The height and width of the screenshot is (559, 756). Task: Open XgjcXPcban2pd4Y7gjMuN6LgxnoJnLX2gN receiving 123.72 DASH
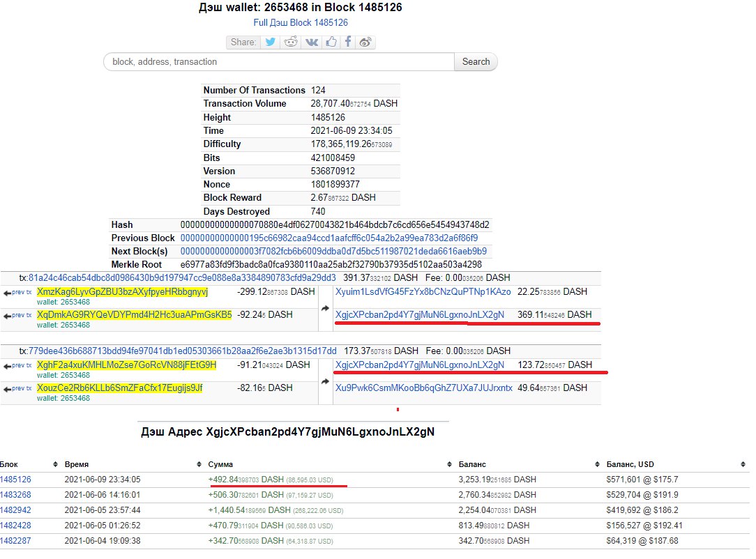[x=419, y=365]
